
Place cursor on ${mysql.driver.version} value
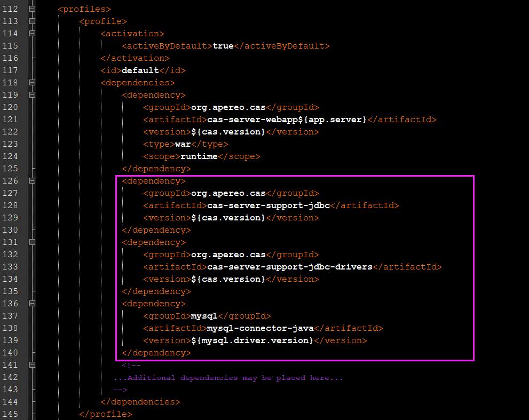point(252,340)
